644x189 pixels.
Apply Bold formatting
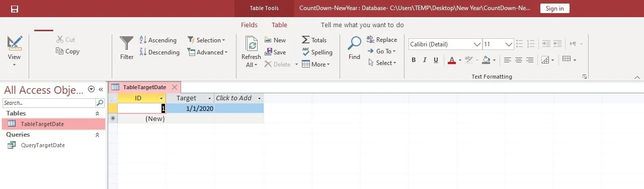coord(414,60)
